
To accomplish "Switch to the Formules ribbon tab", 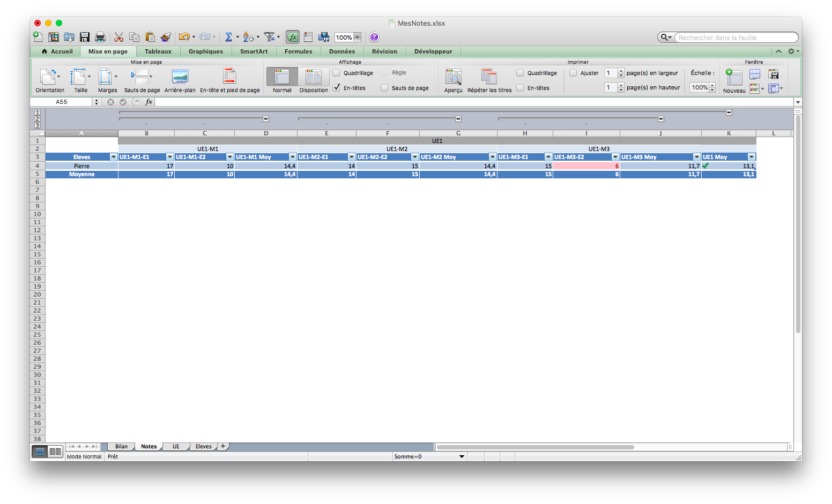I will 298,51.
